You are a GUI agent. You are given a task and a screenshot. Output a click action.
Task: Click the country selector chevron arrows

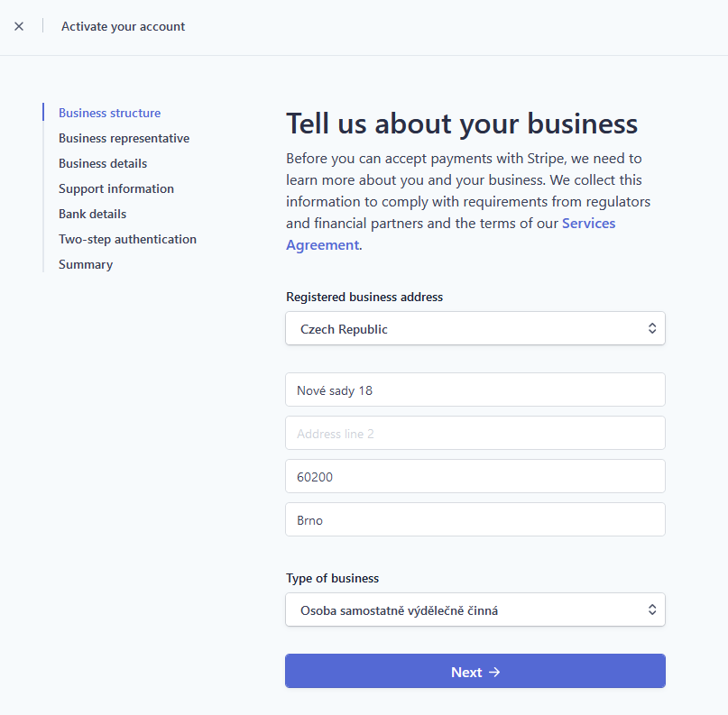tap(652, 329)
